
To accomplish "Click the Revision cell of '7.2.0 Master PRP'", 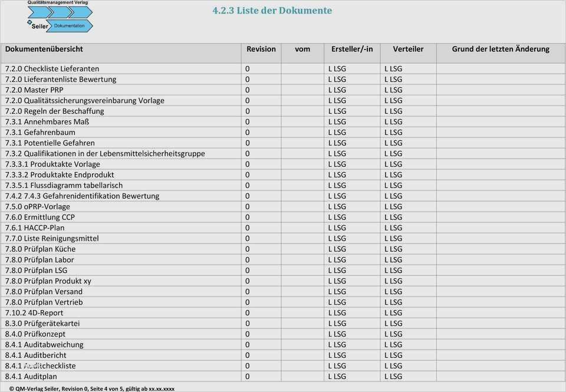I will tap(248, 90).
